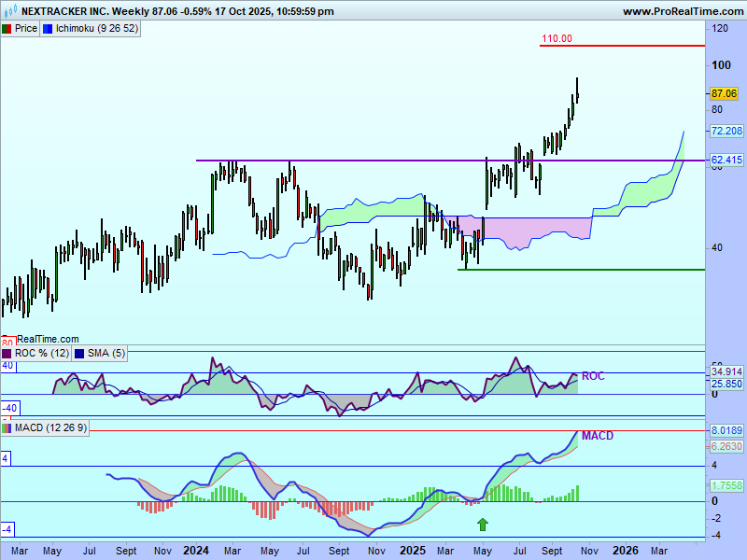Select the 62.415 price axis tag
Viewport: 747px width, 560px height.
coord(726,161)
